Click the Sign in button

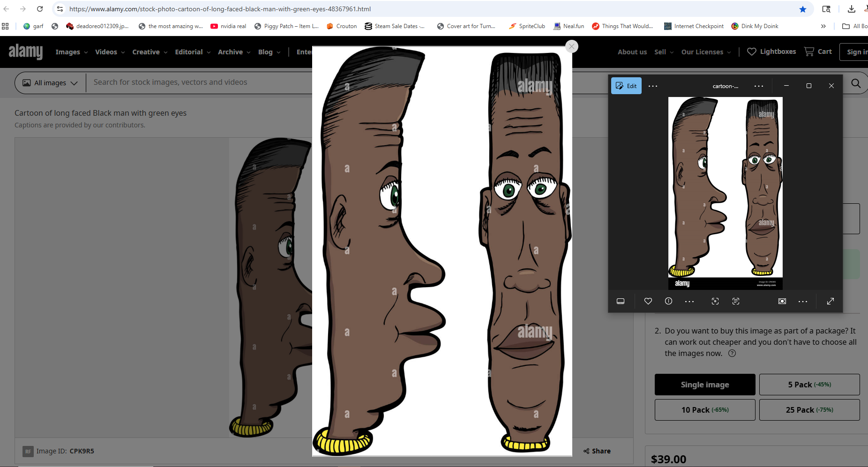point(857,52)
